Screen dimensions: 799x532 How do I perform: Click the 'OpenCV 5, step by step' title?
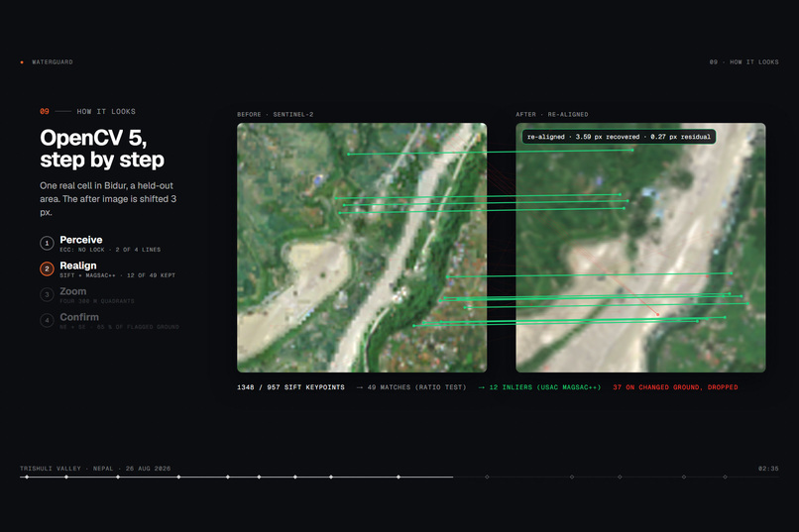click(x=102, y=149)
